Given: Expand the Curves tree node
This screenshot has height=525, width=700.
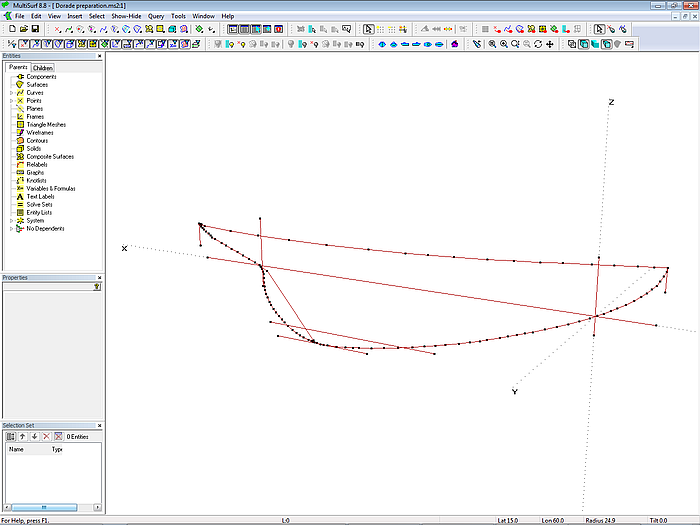Looking at the screenshot, I should coord(11,93).
